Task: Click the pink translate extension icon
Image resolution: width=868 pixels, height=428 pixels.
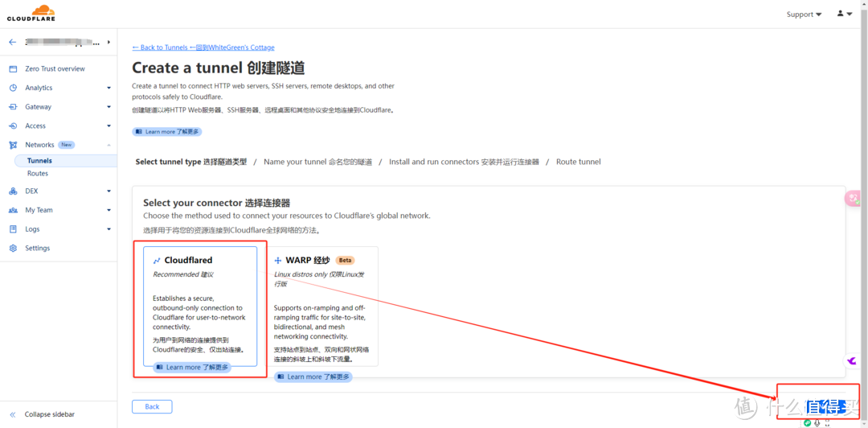Action: pyautogui.click(x=854, y=199)
